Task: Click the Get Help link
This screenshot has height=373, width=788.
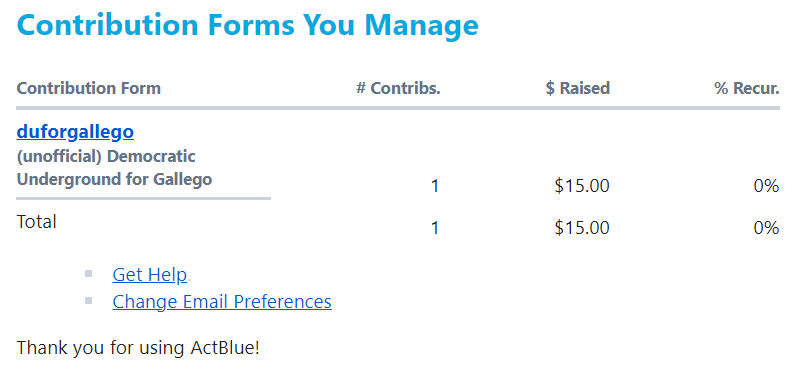Action: coord(150,274)
